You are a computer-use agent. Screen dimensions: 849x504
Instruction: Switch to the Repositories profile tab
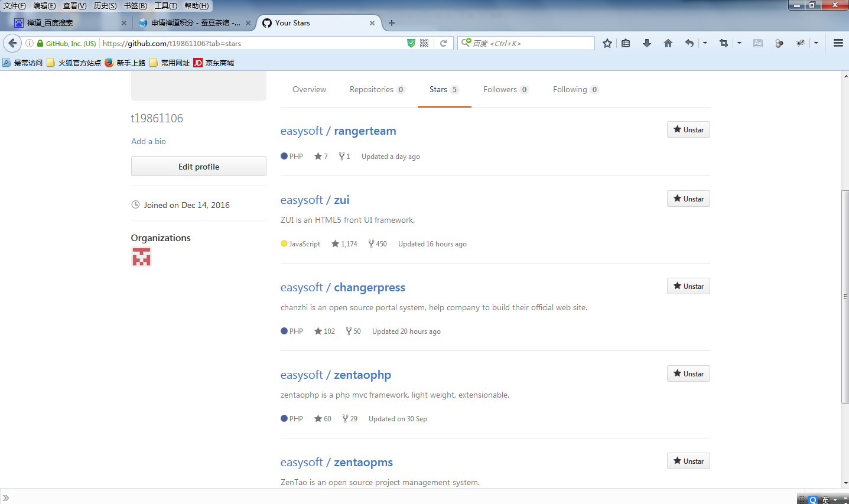(377, 89)
